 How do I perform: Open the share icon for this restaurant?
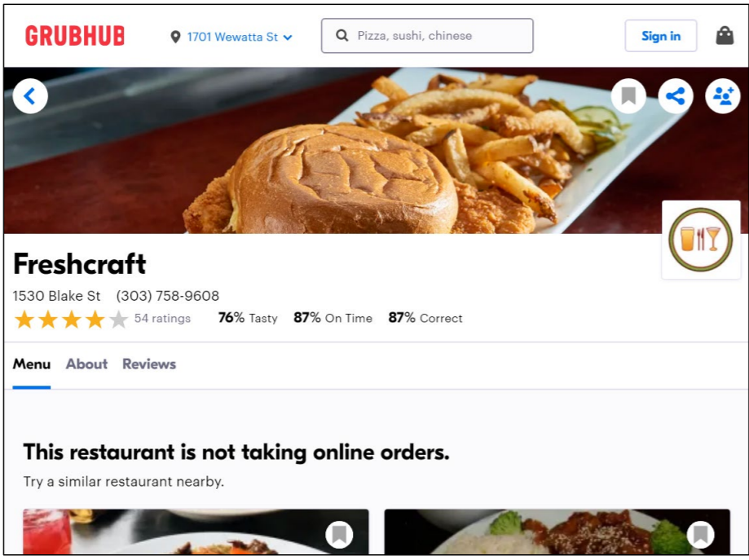click(x=676, y=96)
